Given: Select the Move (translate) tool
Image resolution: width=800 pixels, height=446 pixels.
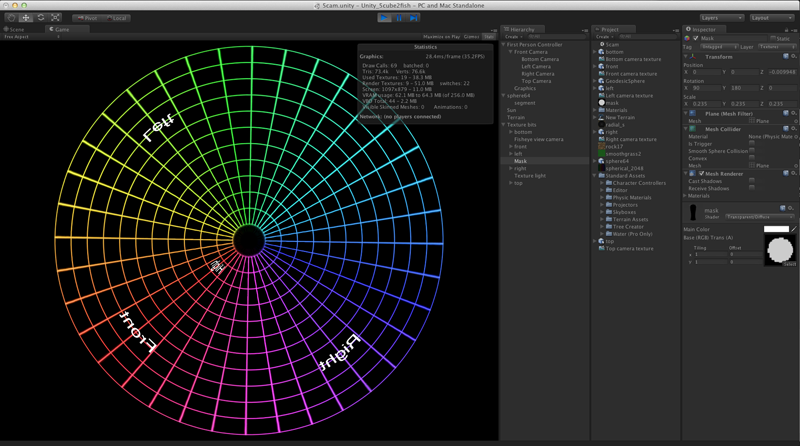Looking at the screenshot, I should point(26,18).
